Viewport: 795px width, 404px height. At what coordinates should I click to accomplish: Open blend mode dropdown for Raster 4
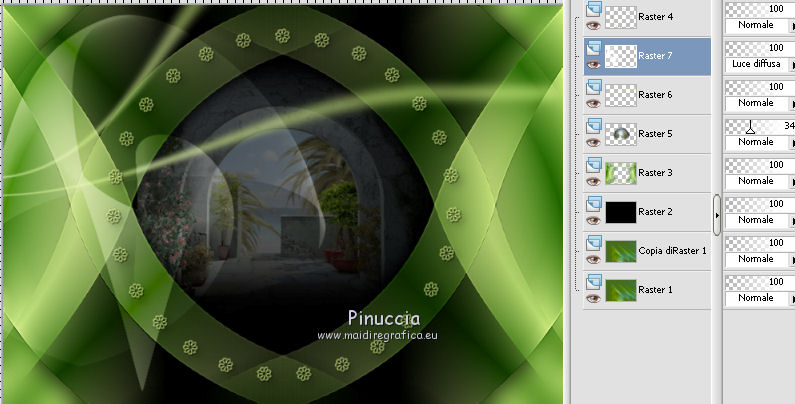coord(760,25)
